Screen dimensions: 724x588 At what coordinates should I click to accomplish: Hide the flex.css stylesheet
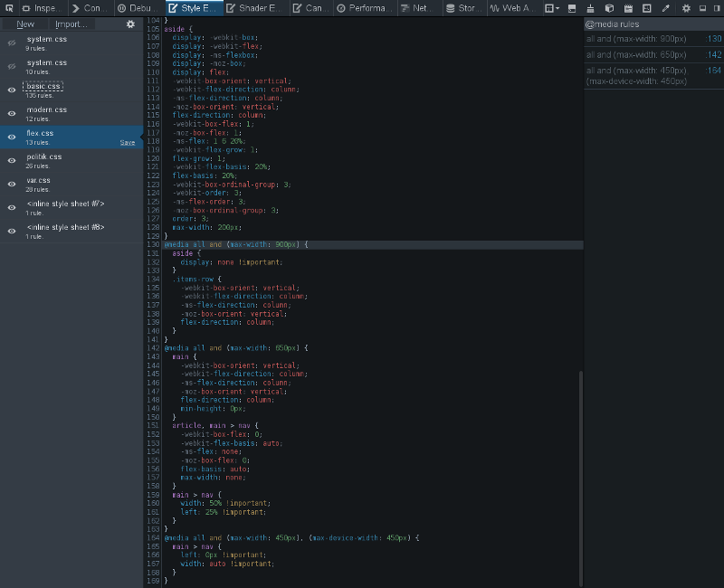[12, 138]
